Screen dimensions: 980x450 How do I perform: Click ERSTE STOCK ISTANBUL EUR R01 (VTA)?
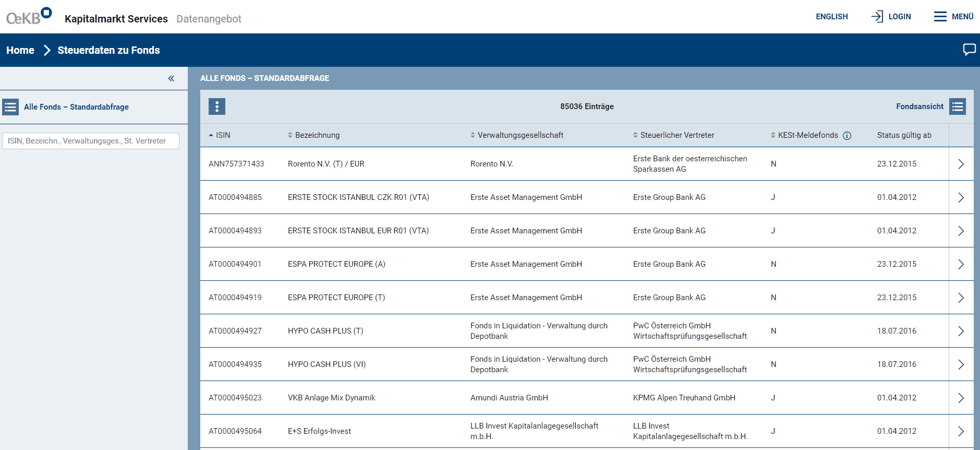(x=358, y=231)
